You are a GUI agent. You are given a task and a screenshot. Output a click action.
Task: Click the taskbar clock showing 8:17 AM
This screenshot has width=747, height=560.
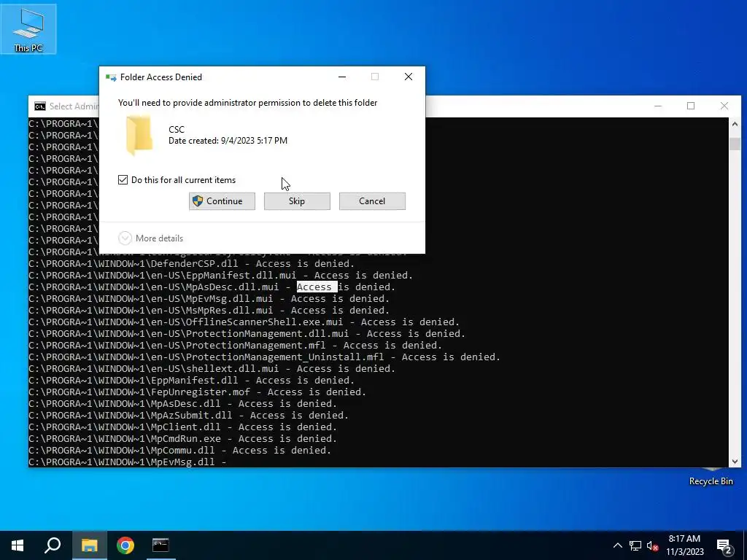pos(684,545)
